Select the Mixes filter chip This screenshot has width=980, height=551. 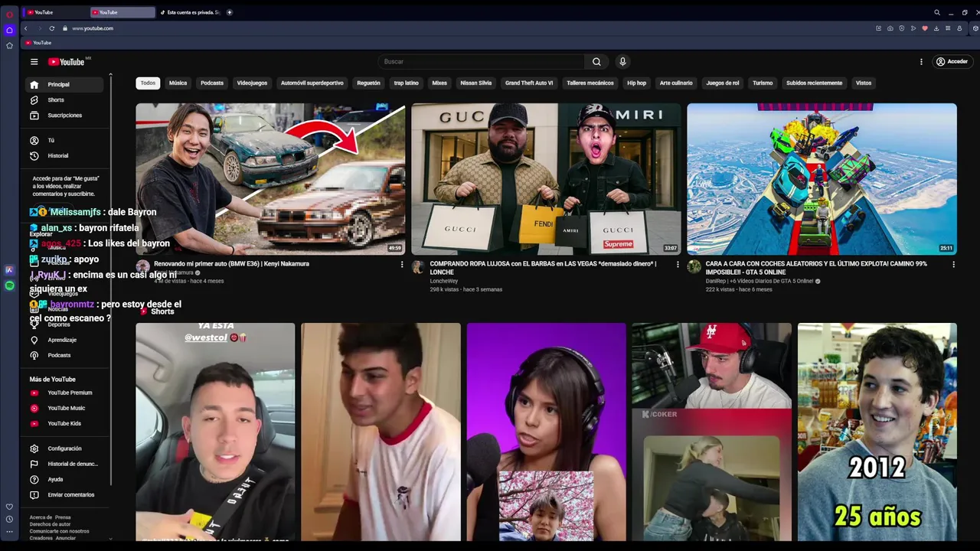pos(439,83)
